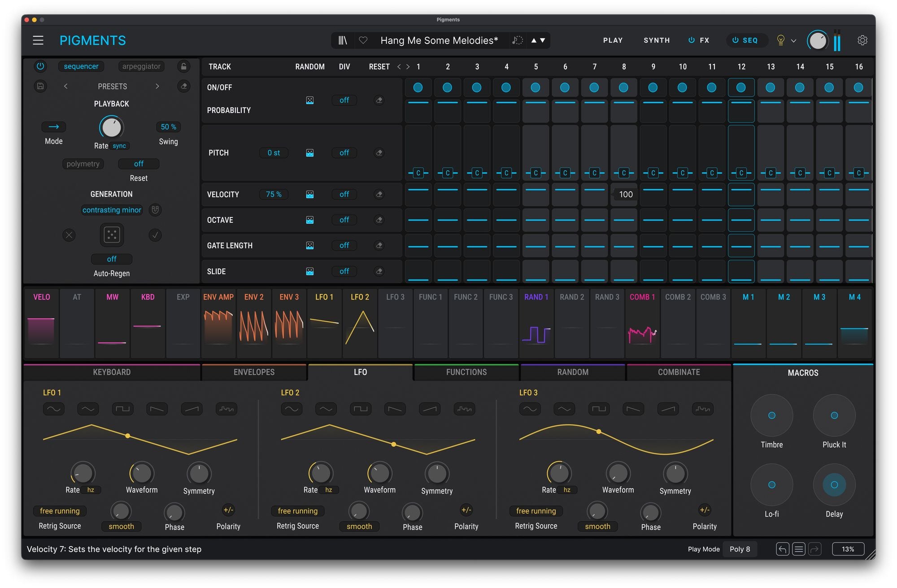Enable free running for LFO 3
Screen dimensions: 897x588
tap(536, 510)
